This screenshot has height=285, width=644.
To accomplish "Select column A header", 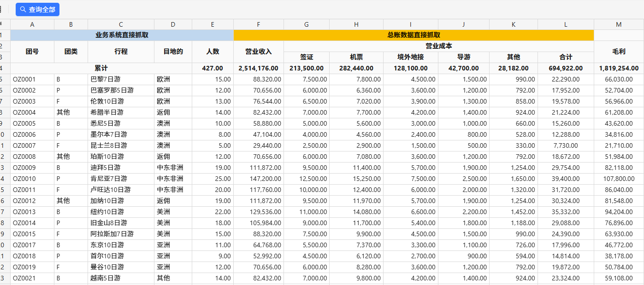I will (x=32, y=24).
